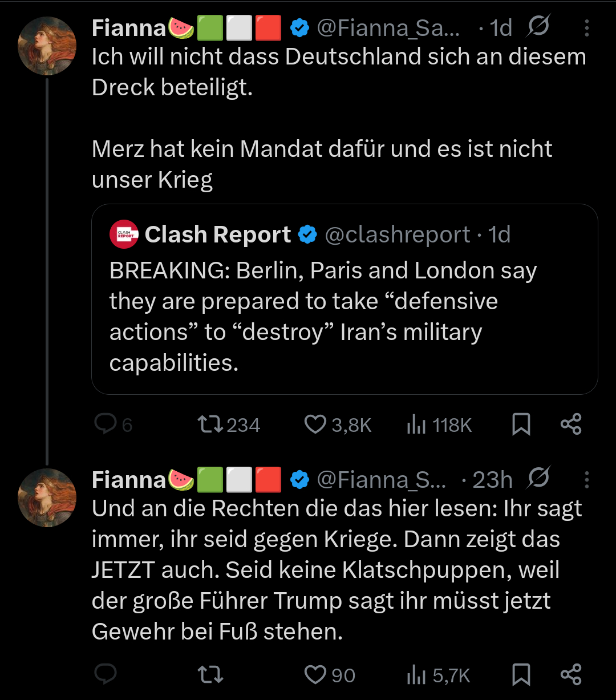Bookmark the first tweet about Deutschland
The height and width of the screenshot is (700, 616).
[x=521, y=424]
